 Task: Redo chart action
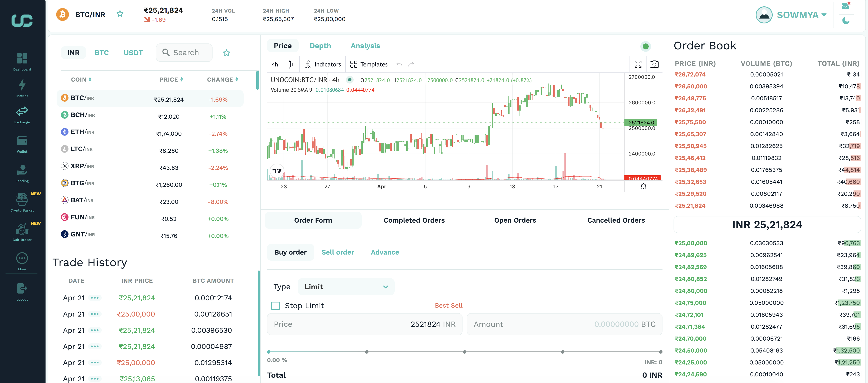[x=411, y=64]
